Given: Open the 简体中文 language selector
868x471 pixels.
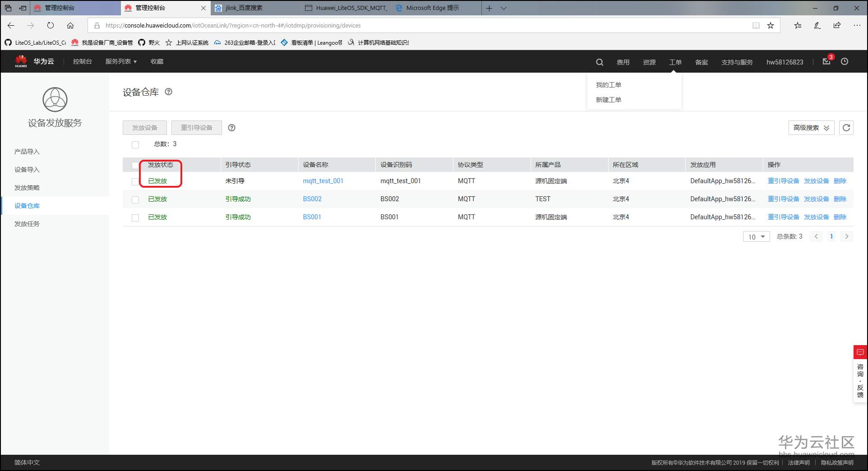Looking at the screenshot, I should (27, 462).
